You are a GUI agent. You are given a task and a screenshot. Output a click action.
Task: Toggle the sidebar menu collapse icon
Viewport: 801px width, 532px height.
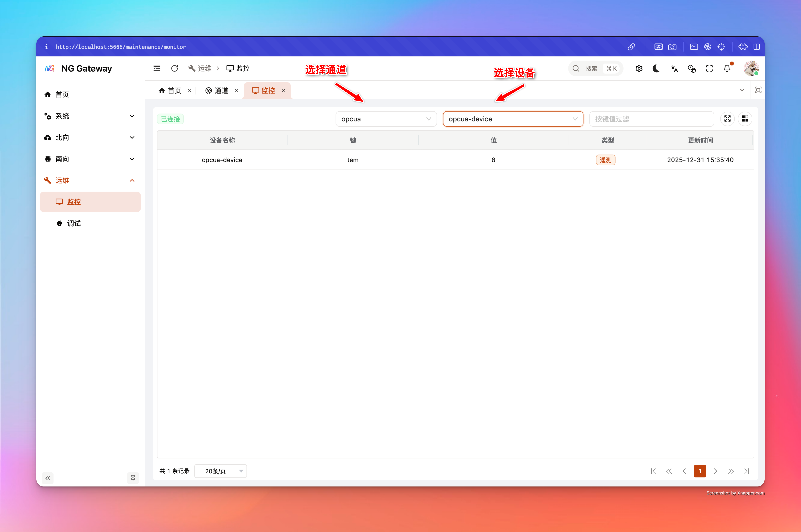tap(157, 68)
